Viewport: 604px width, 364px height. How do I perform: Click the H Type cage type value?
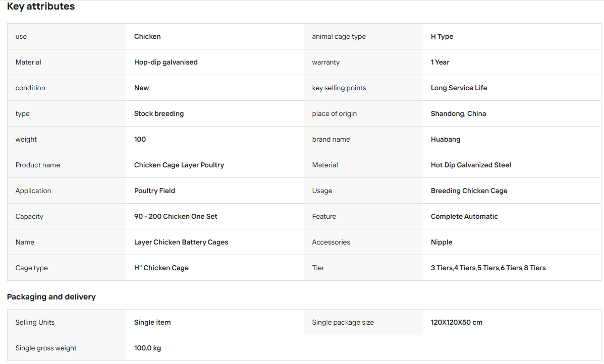click(442, 37)
